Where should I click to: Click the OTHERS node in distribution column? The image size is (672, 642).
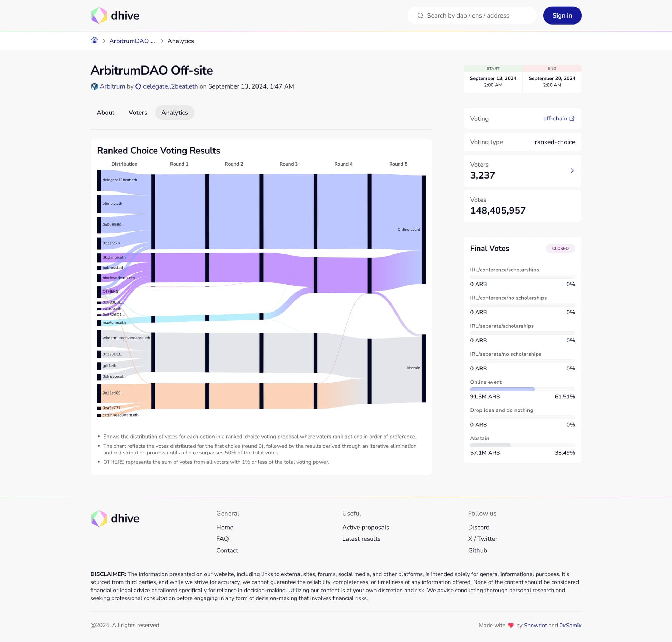pos(99,292)
